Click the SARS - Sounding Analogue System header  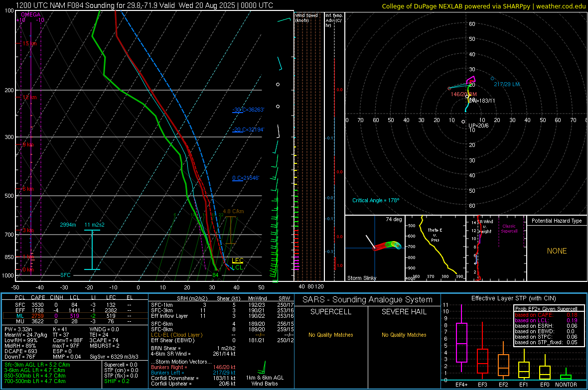(x=367, y=300)
